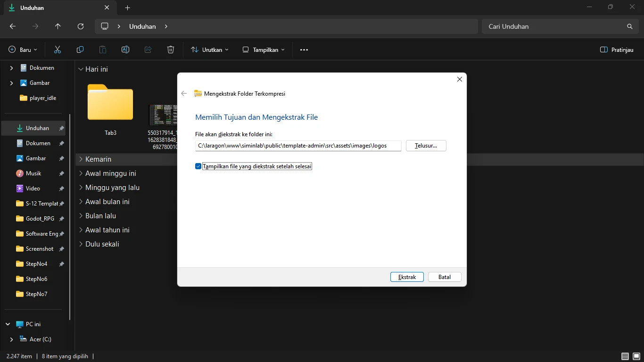Toggle the Pratinjau preview pane
Viewport: 644px width, 362px height.
coord(617,49)
